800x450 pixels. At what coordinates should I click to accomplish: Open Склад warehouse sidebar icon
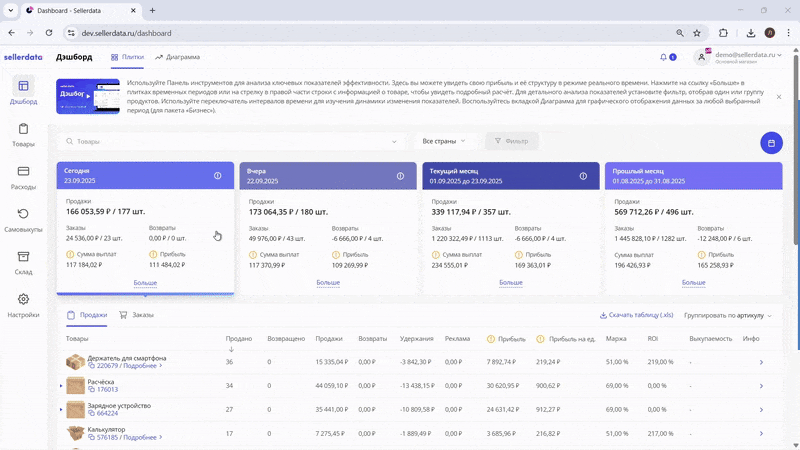click(23, 262)
